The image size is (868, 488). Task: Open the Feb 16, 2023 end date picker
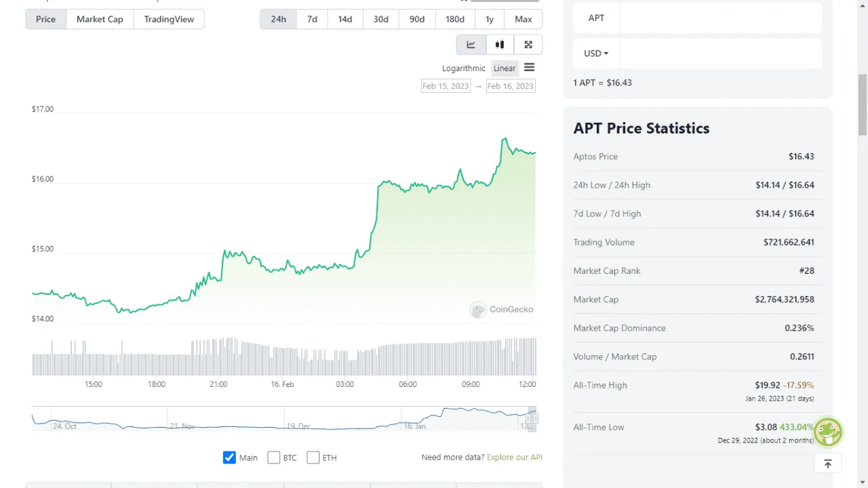(511, 86)
